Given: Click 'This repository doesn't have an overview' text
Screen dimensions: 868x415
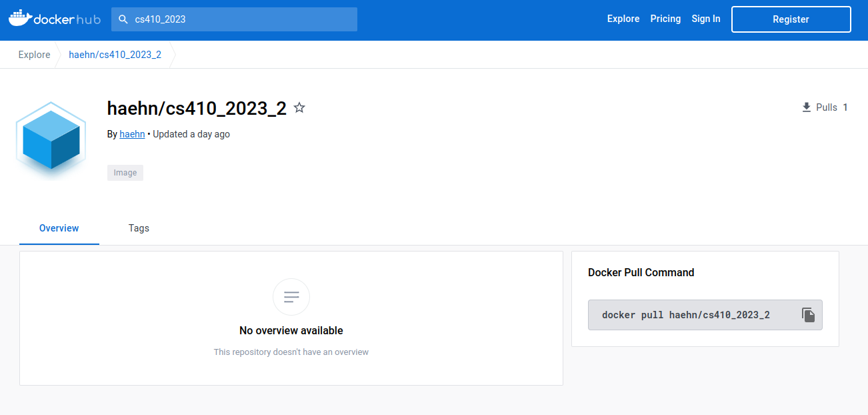Looking at the screenshot, I should click(291, 352).
